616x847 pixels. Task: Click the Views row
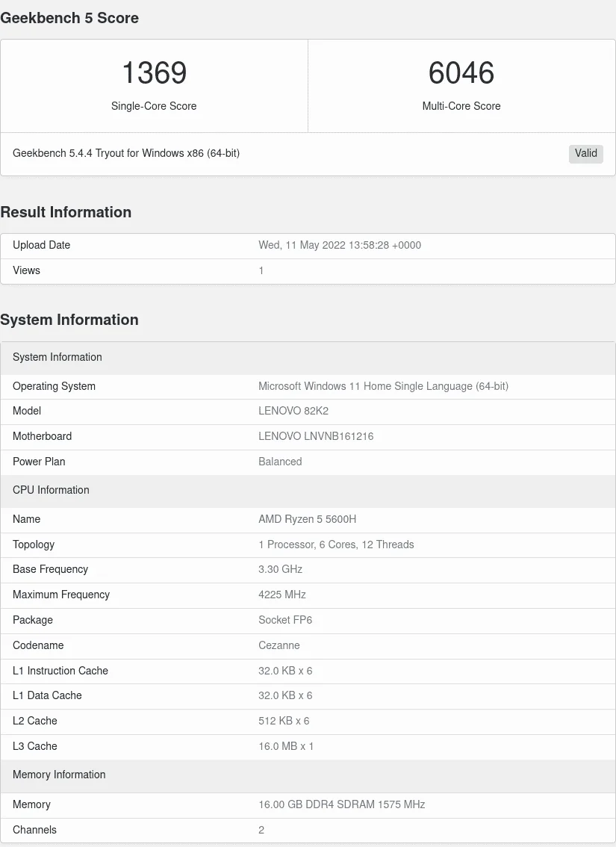tap(308, 270)
